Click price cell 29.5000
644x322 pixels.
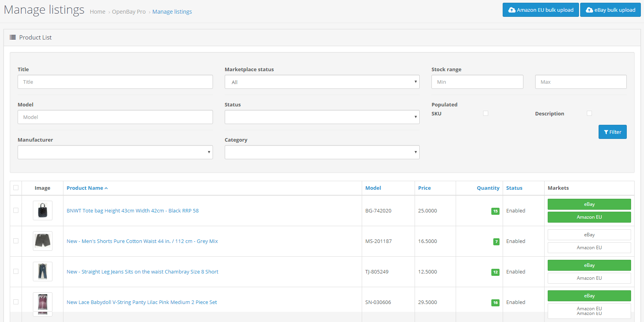428,302
